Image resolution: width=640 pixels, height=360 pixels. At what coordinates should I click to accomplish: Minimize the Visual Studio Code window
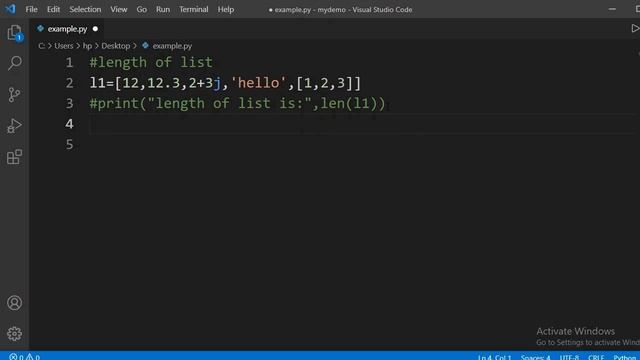pos(612,9)
